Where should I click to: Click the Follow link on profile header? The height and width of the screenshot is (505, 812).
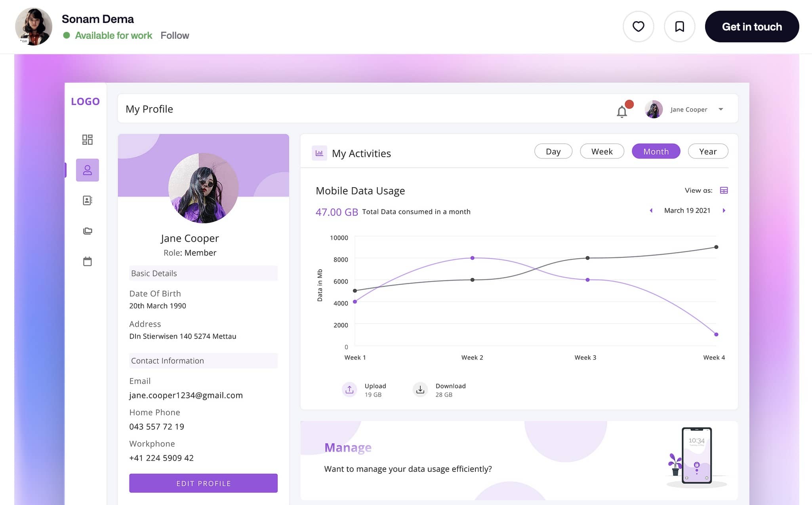175,35
